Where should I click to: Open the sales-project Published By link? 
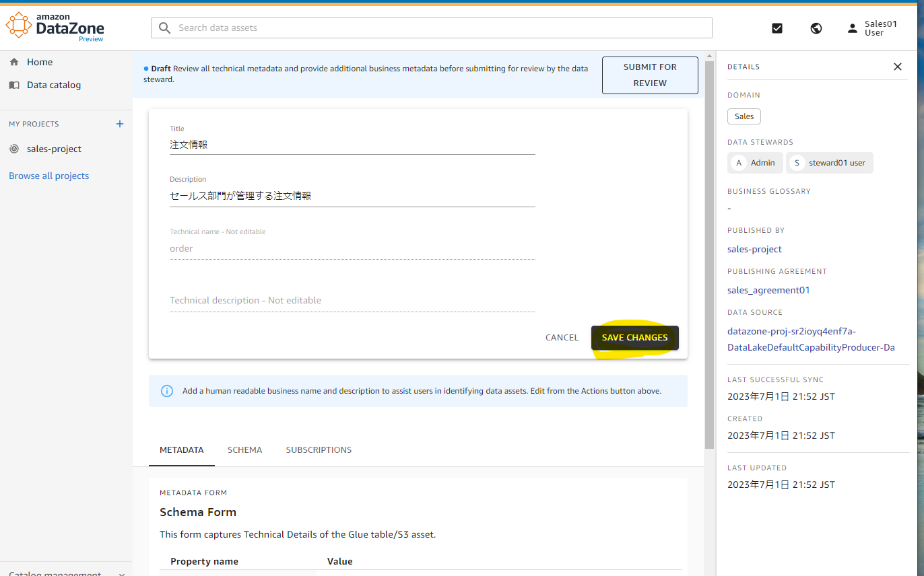(754, 249)
